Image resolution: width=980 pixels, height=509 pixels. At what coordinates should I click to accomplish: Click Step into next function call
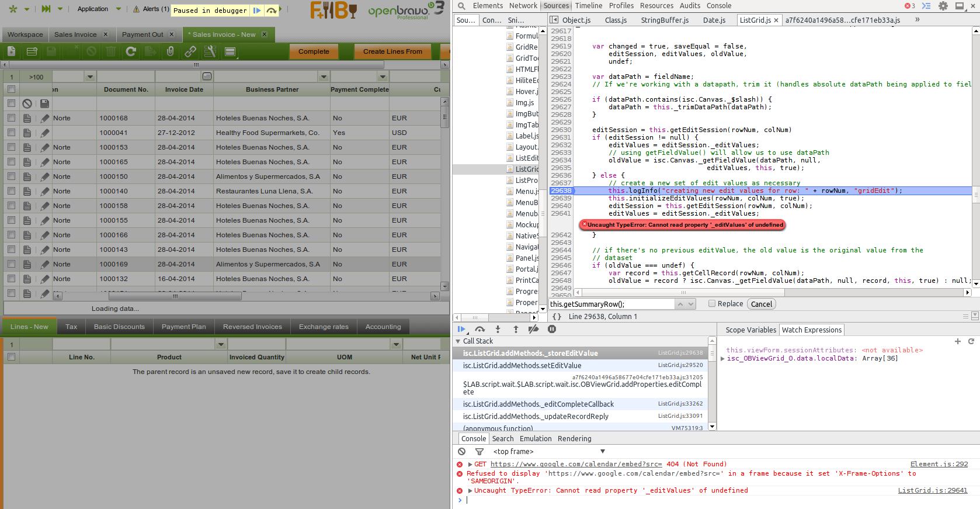(x=498, y=330)
